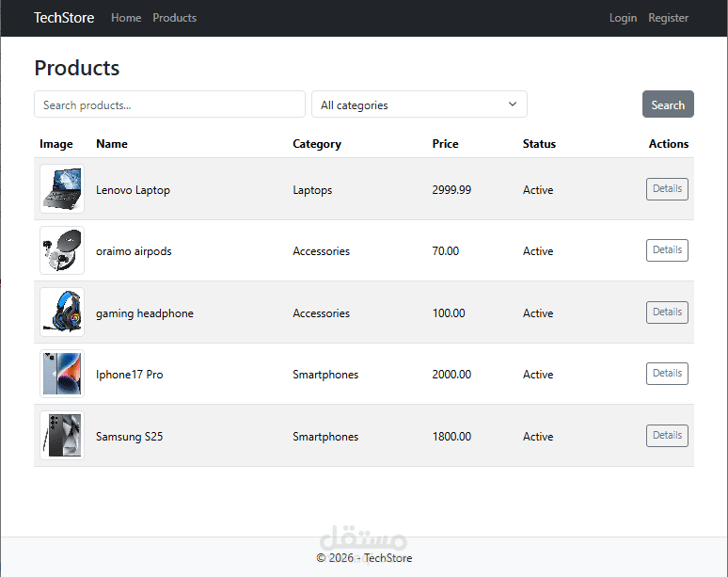Click the Search products input field

[x=169, y=104]
